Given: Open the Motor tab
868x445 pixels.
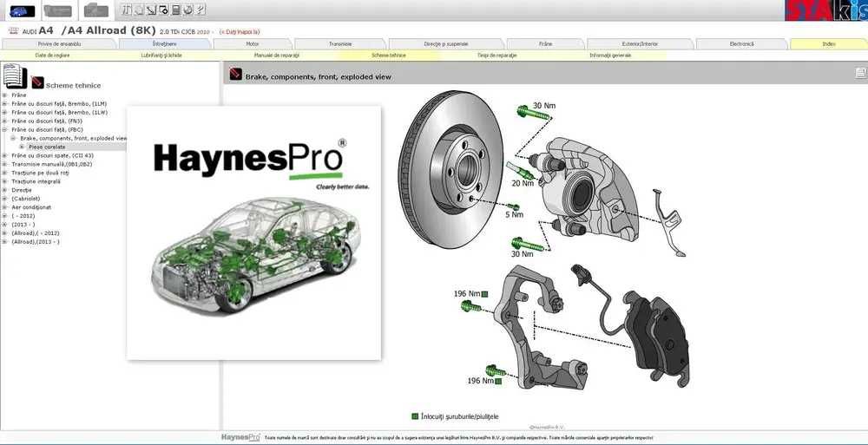Looking at the screenshot, I should [253, 43].
